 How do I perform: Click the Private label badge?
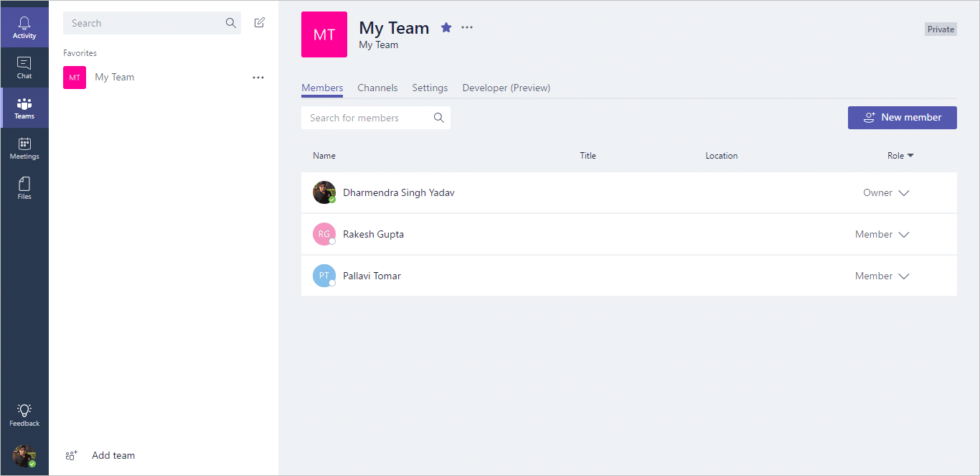(x=941, y=29)
